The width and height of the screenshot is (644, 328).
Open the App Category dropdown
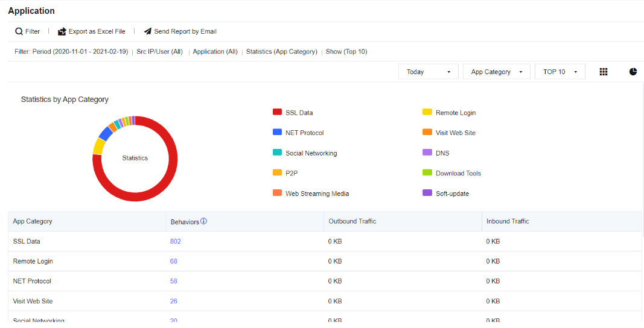(496, 72)
